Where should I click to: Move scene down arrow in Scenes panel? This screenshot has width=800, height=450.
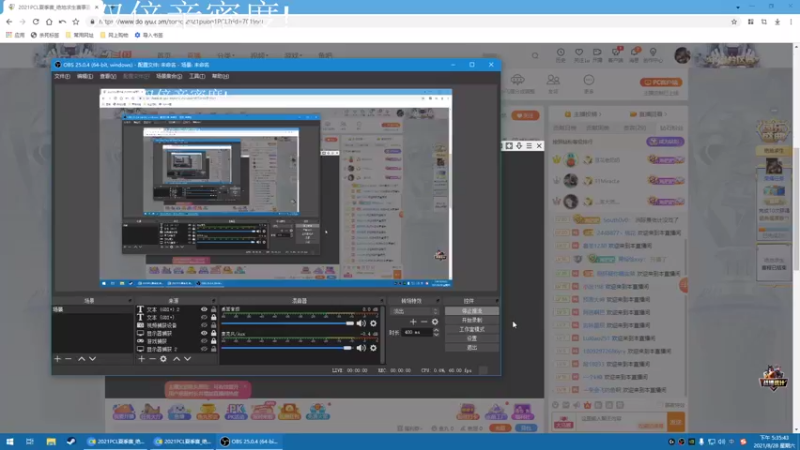pos(92,359)
